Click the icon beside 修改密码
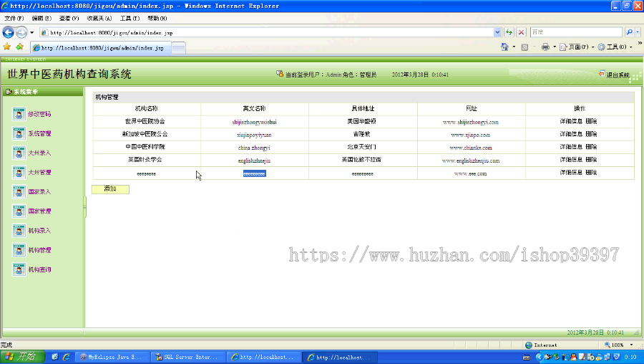 pos(19,114)
